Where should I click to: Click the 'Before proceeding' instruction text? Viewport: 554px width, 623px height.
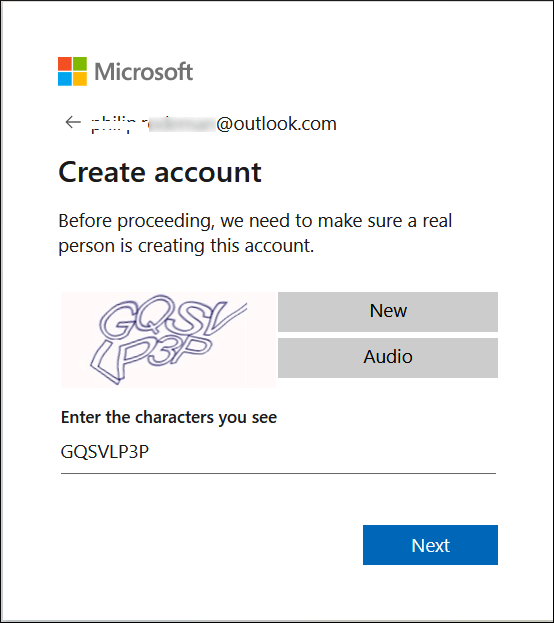tap(255, 233)
